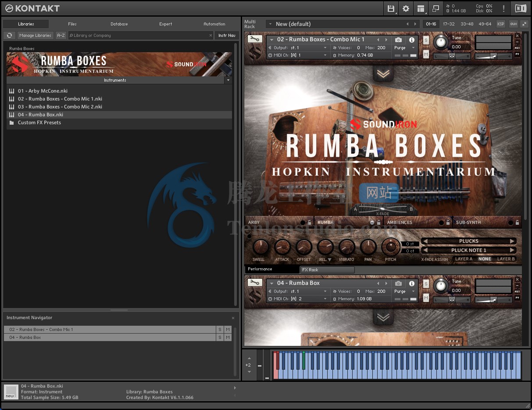The image size is (532, 410).
Task: Open workspace layout icon in top bar
Action: coord(421,8)
